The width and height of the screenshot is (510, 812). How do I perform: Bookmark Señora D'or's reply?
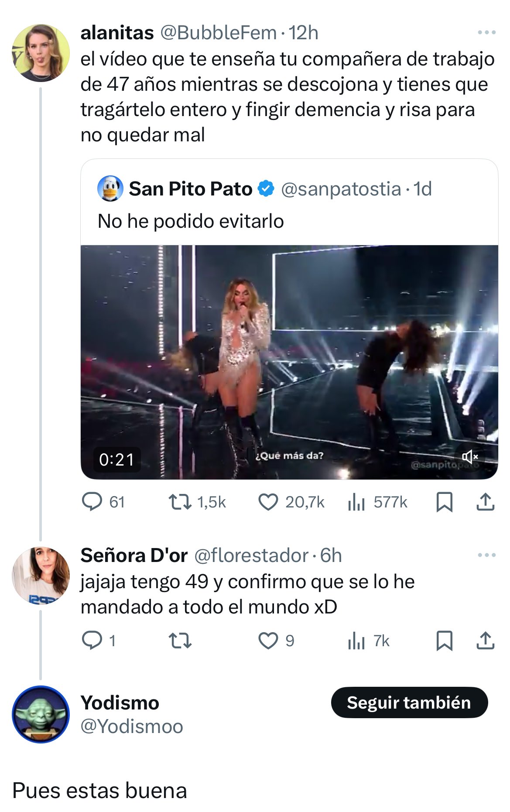pyautogui.click(x=444, y=641)
